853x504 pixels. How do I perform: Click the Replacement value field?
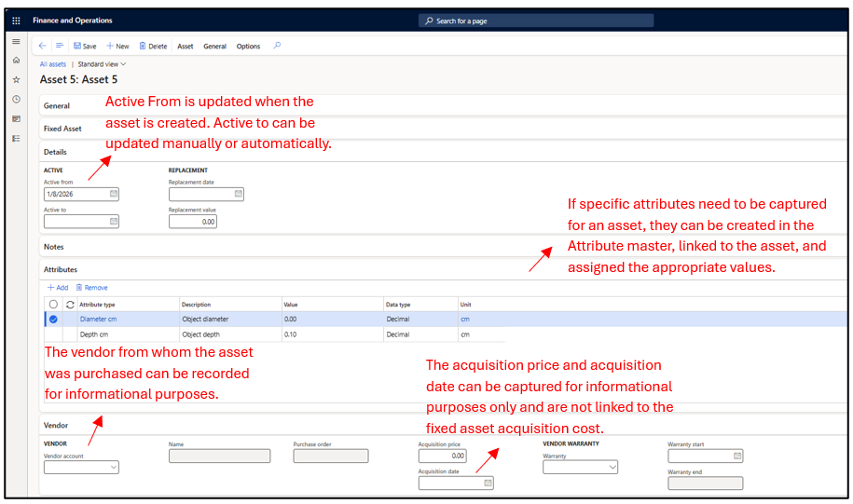pos(193,222)
